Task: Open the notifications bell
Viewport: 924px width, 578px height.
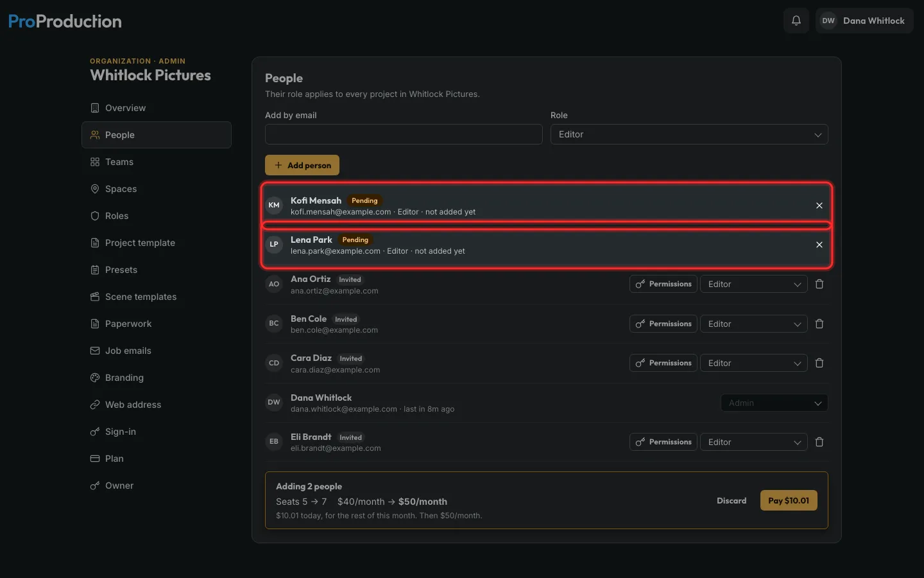Action: coord(796,21)
